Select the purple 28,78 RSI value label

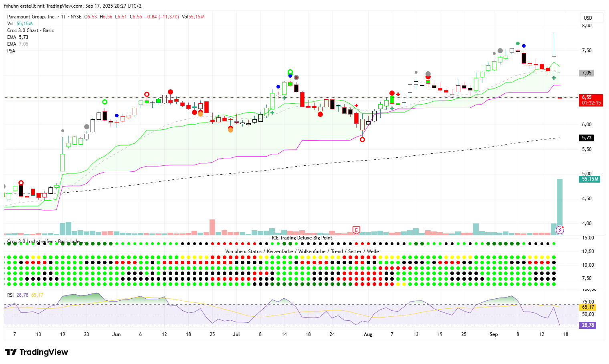click(x=587, y=325)
